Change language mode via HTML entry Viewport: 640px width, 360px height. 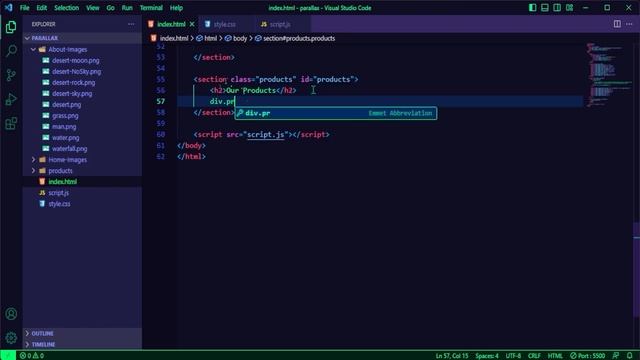(555, 356)
